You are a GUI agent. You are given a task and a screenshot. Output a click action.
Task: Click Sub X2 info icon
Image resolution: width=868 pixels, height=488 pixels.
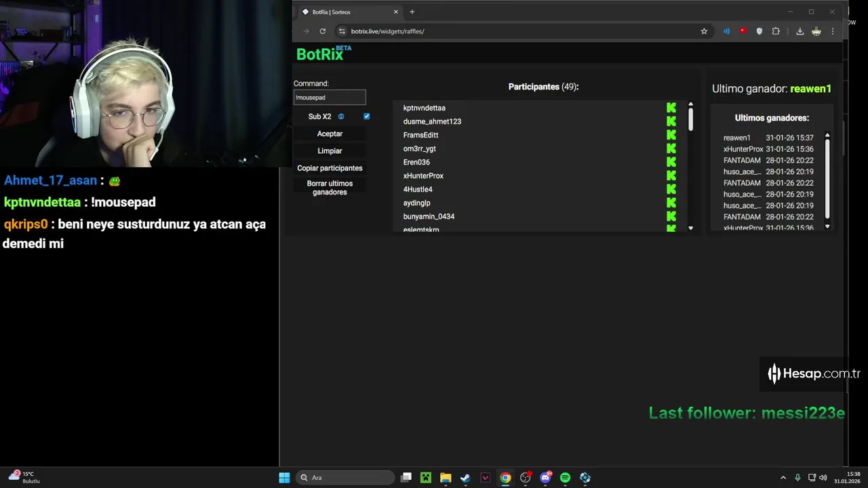(341, 117)
